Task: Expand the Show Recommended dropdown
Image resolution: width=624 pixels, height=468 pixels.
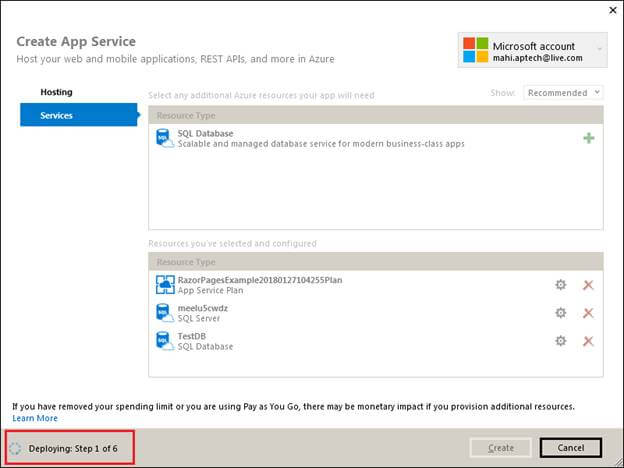Action: click(562, 92)
